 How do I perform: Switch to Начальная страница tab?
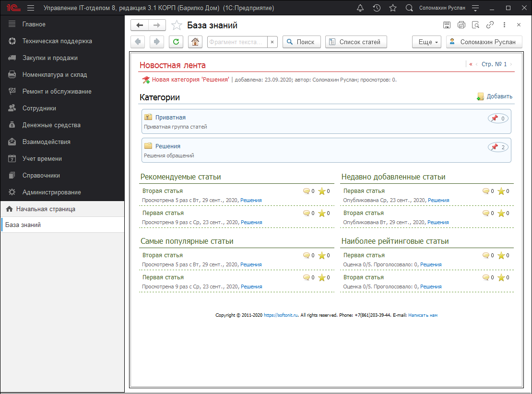coord(45,209)
